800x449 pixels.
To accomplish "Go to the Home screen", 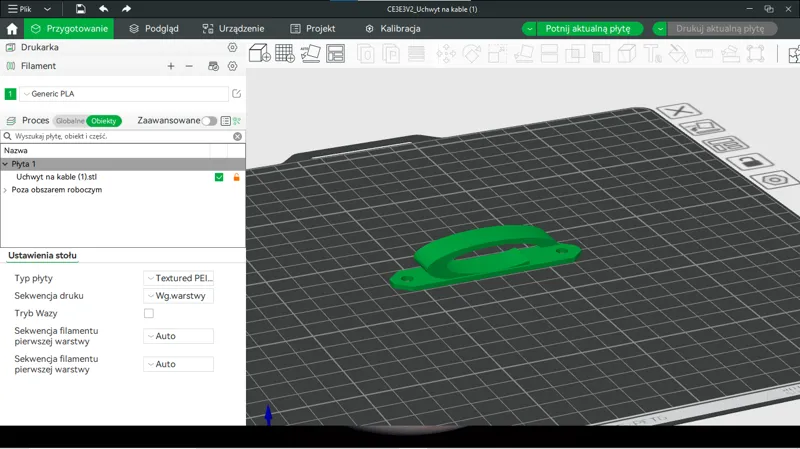I will (12, 29).
